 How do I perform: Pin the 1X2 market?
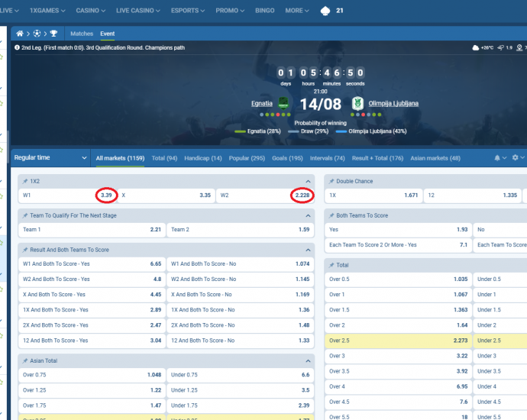[x=25, y=182]
